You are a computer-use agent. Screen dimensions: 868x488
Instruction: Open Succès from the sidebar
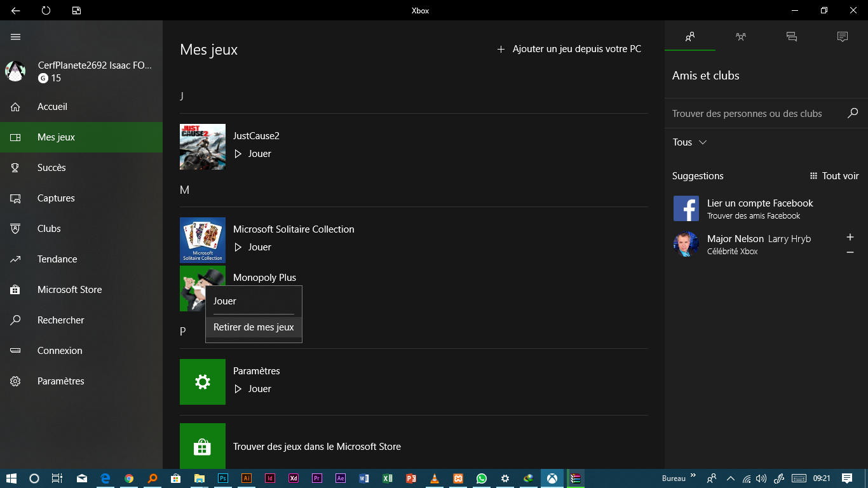click(x=81, y=168)
